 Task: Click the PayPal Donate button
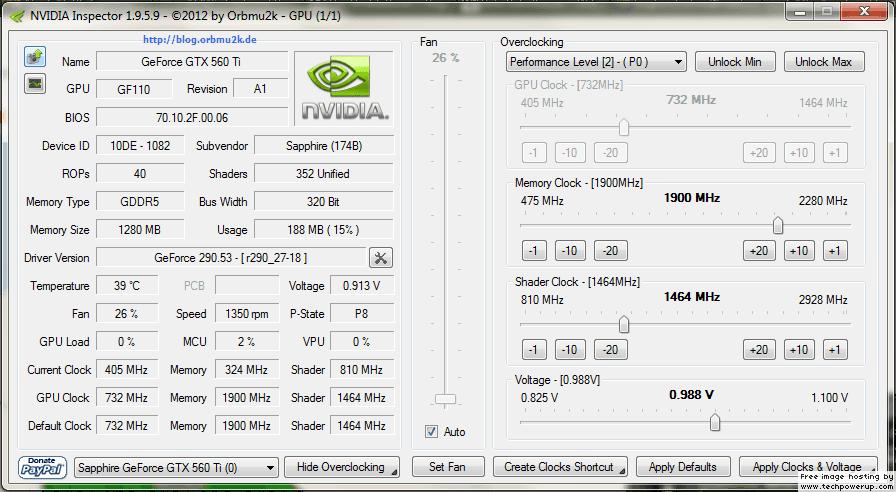(x=42, y=467)
